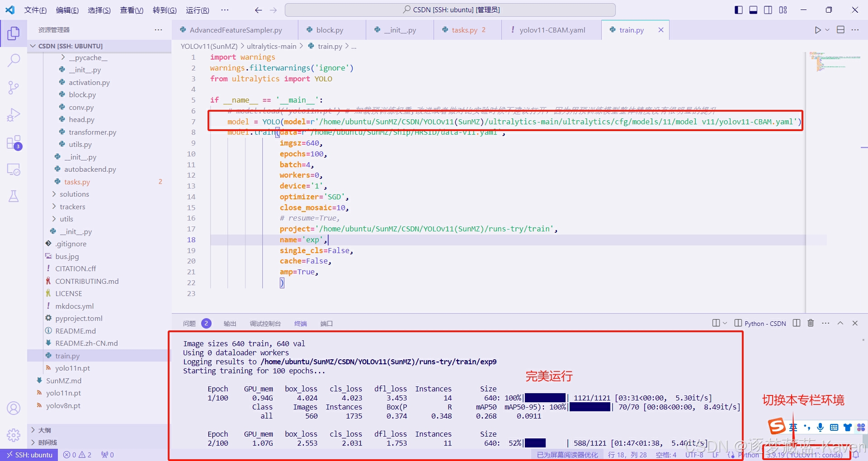Open the File menu (文件)

[35, 10]
